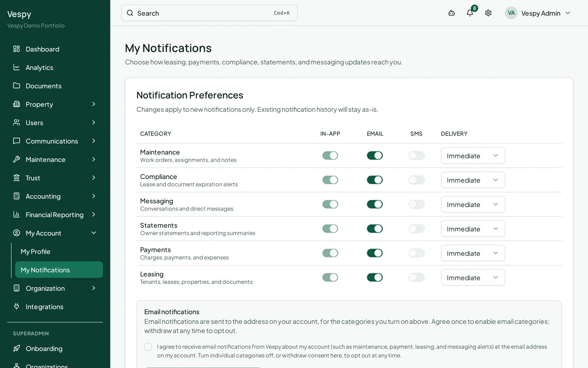Turn off Maintenance email notifications
The width and height of the screenshot is (588, 368).
pos(375,156)
